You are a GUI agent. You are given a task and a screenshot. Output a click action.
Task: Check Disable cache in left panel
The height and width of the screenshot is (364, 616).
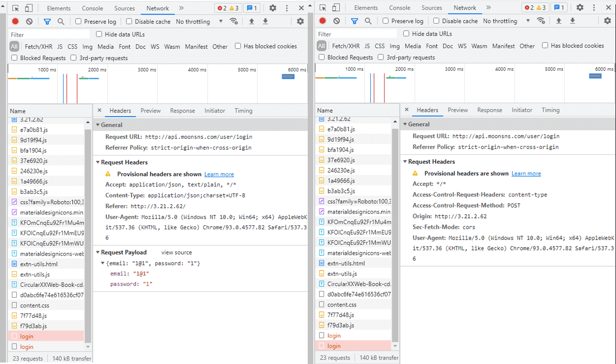pyautogui.click(x=129, y=22)
